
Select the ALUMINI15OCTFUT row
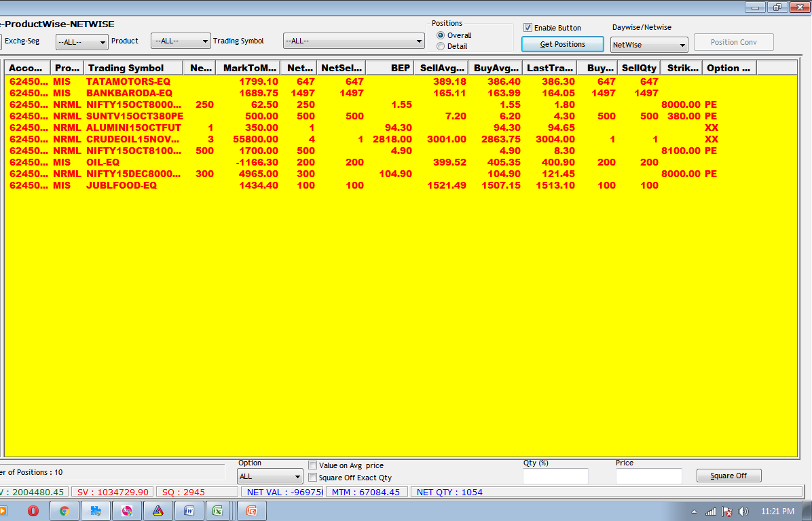[x=401, y=128]
